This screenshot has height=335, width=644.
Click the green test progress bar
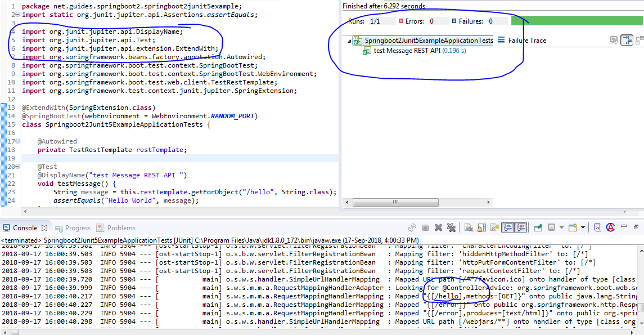coord(577,20)
